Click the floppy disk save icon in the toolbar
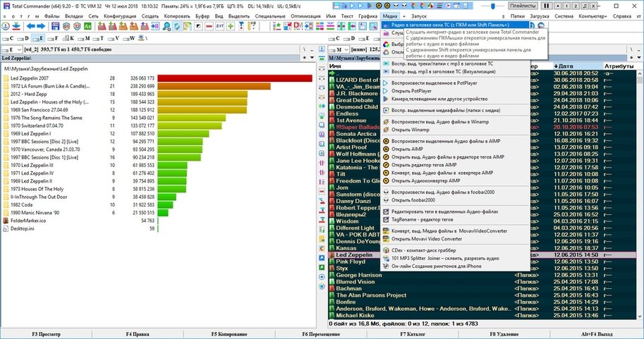The width and height of the screenshot is (644, 339). (56, 26)
